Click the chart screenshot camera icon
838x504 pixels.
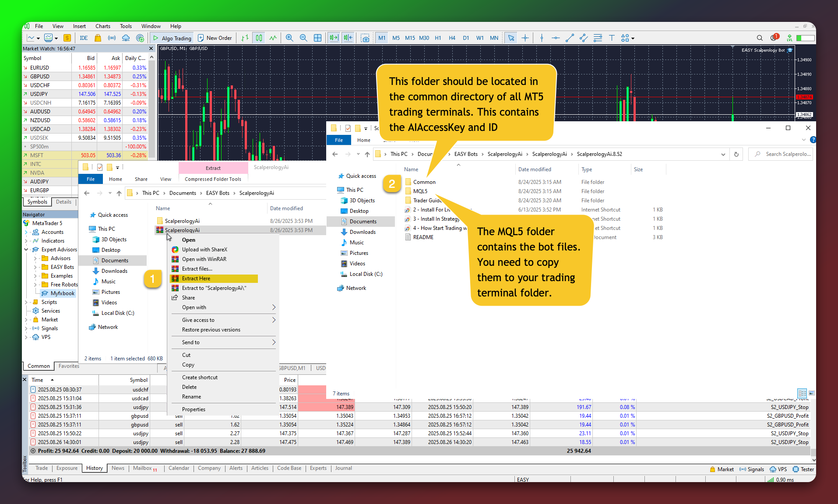click(x=365, y=38)
